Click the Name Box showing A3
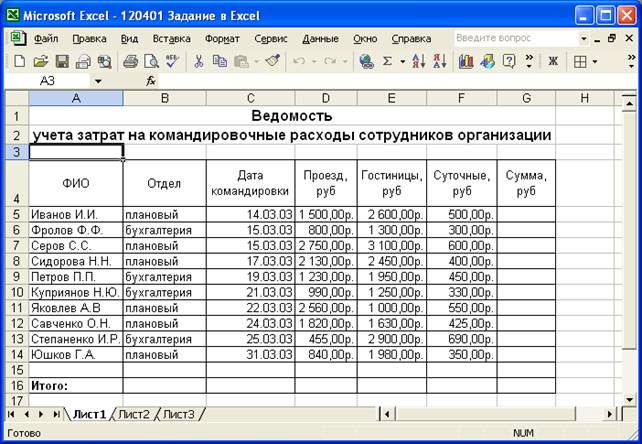The width and height of the screenshot is (642, 444). [x=48, y=81]
